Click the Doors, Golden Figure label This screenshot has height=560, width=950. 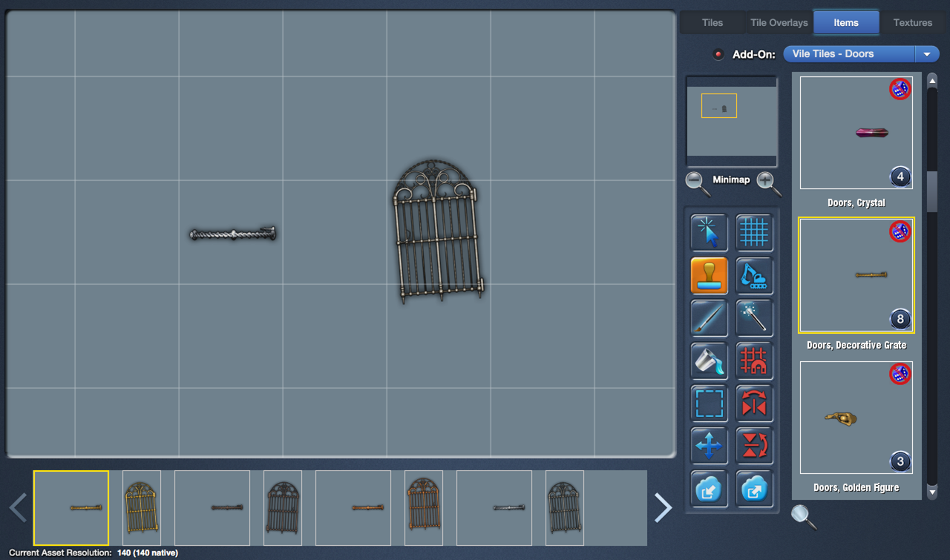pyautogui.click(x=856, y=487)
